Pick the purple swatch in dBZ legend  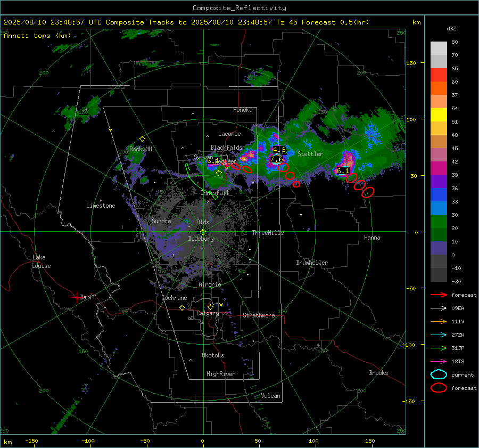[x=439, y=181]
